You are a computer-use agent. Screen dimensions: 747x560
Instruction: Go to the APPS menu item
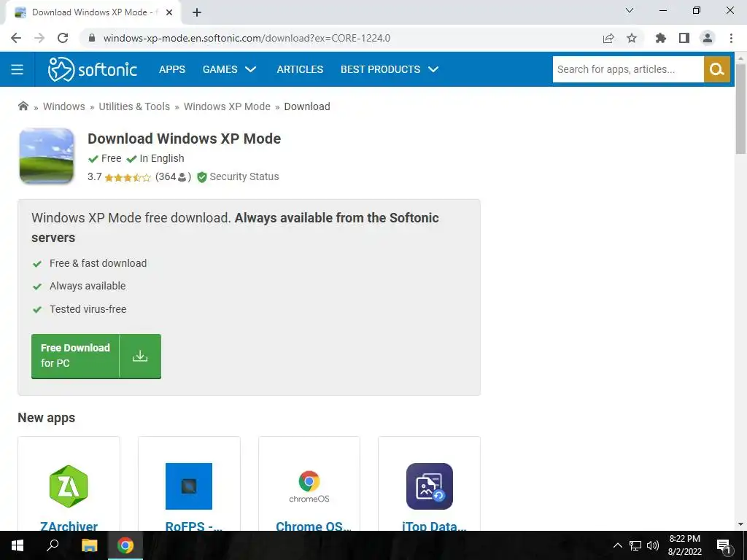coord(172,69)
